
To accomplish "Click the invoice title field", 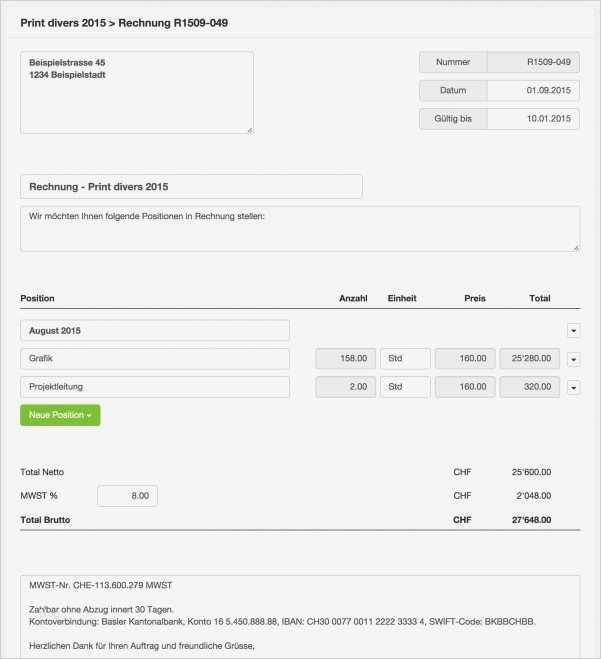I will click(x=191, y=187).
